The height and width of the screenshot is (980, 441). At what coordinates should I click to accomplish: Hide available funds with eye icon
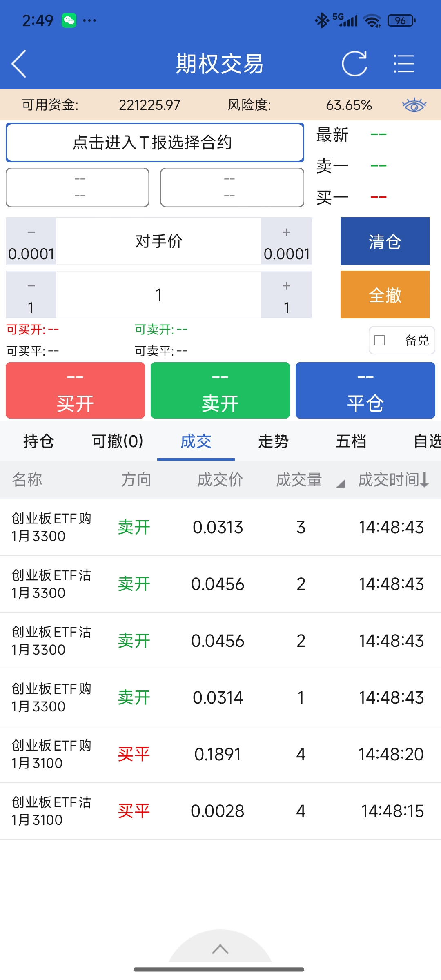(414, 105)
